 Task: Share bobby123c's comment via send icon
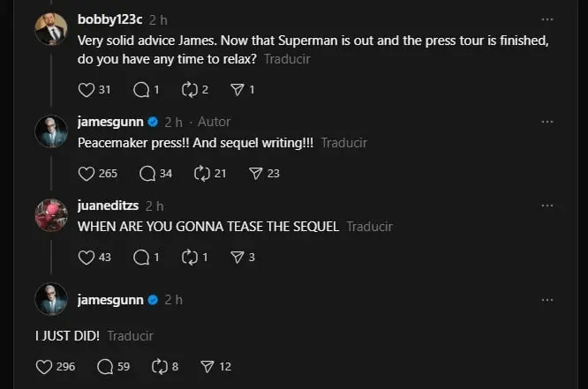[x=237, y=89]
